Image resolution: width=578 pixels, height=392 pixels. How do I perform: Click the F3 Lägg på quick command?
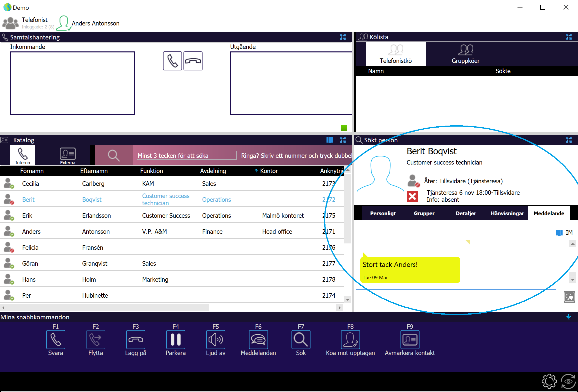[x=135, y=340]
